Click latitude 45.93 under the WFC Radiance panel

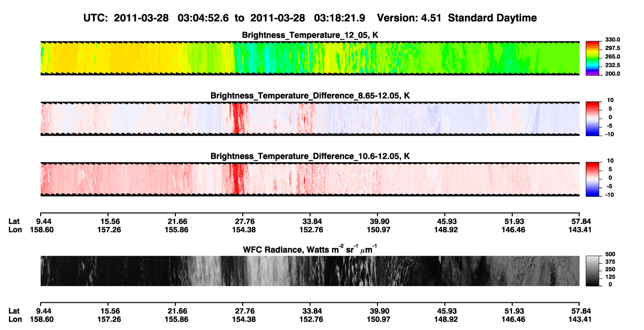pyautogui.click(x=445, y=311)
